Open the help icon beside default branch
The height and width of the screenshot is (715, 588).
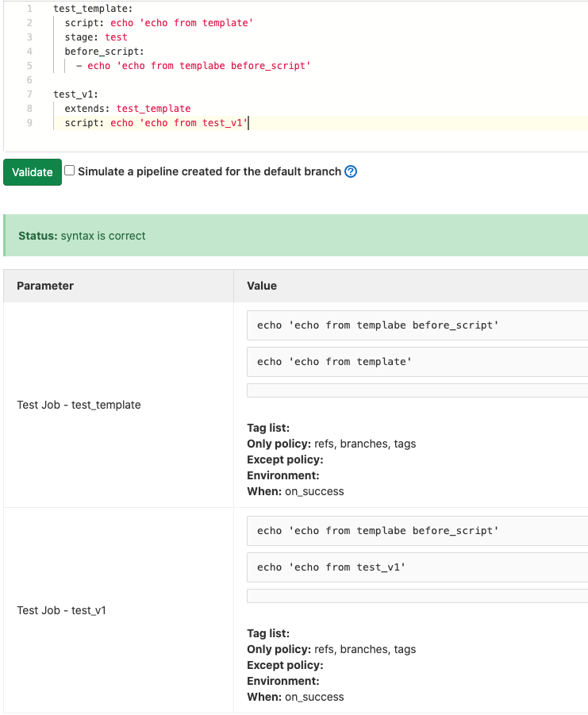351,171
